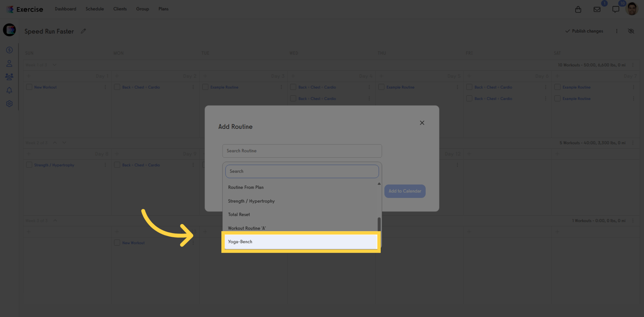Image resolution: width=644 pixels, height=317 pixels.
Task: Open the mail inbox with 1 unread message
Action: (596, 9)
